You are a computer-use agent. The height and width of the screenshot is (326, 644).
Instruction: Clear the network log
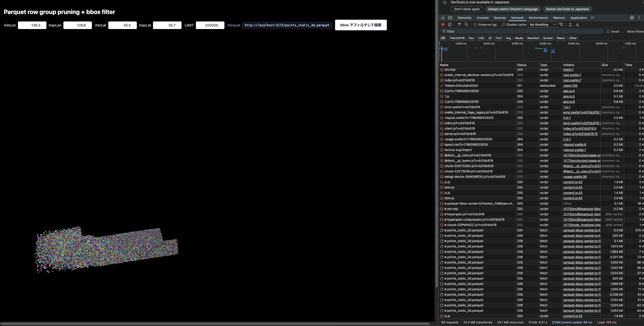450,24
